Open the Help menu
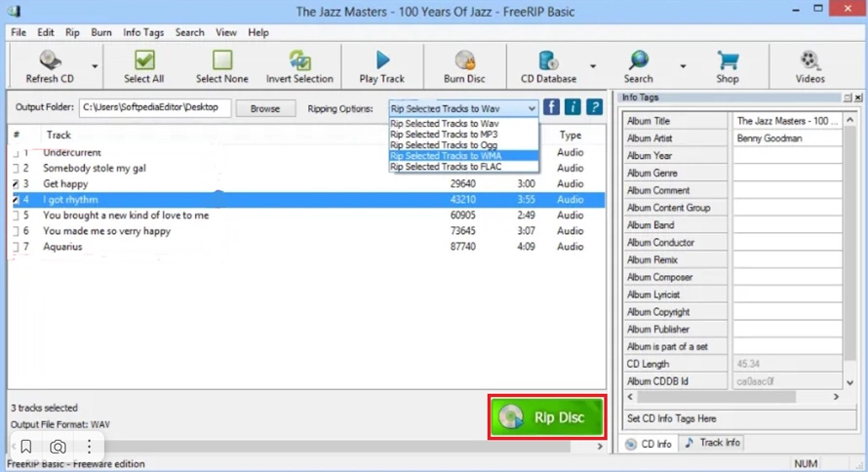 pos(258,32)
